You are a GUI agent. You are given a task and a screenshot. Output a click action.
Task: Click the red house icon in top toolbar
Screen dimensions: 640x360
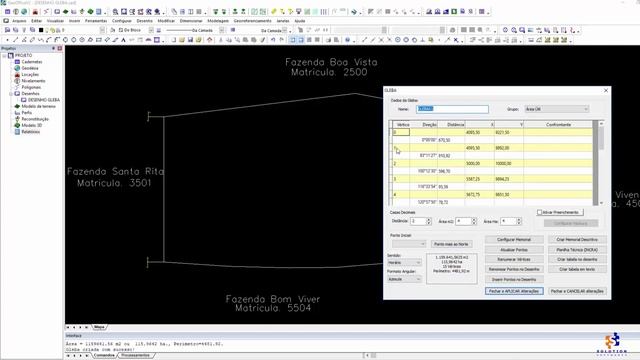click(x=35, y=12)
